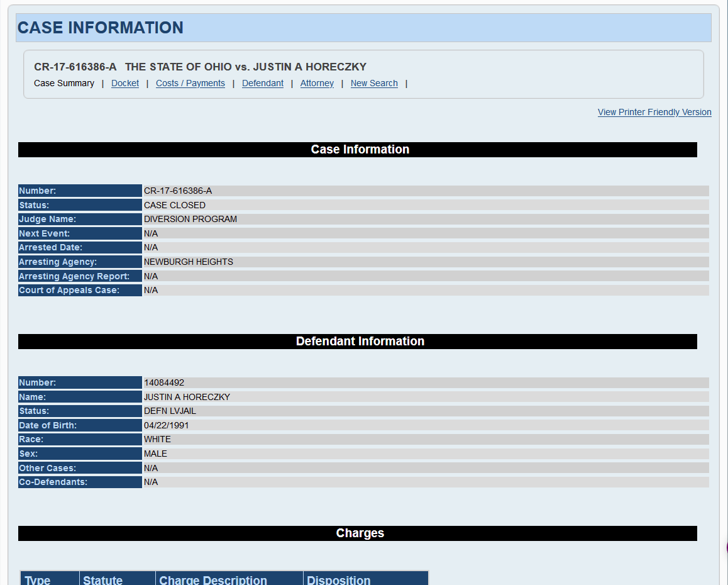Open the Costs / Payments tab
Viewport: 728px width, 585px height.
click(x=190, y=83)
